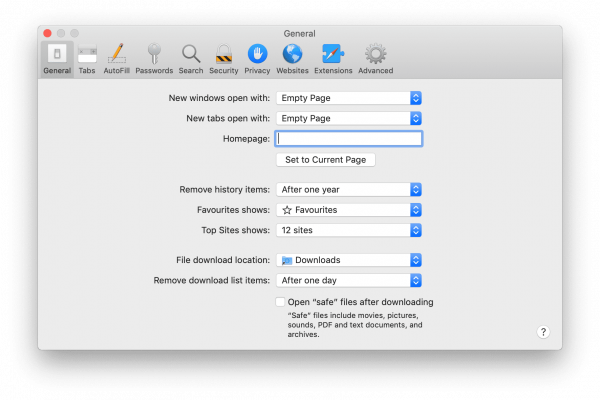
Task: Click the help question mark button
Action: (x=543, y=332)
